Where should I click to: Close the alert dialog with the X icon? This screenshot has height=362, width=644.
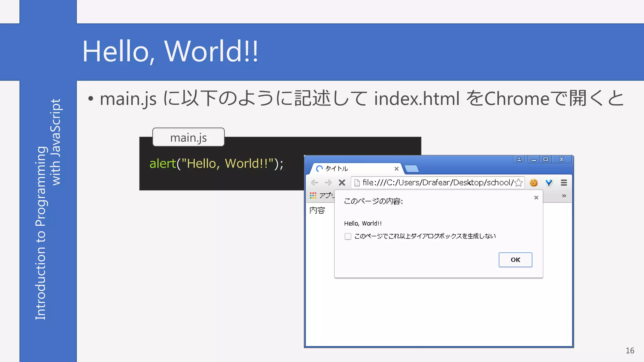pyautogui.click(x=536, y=198)
